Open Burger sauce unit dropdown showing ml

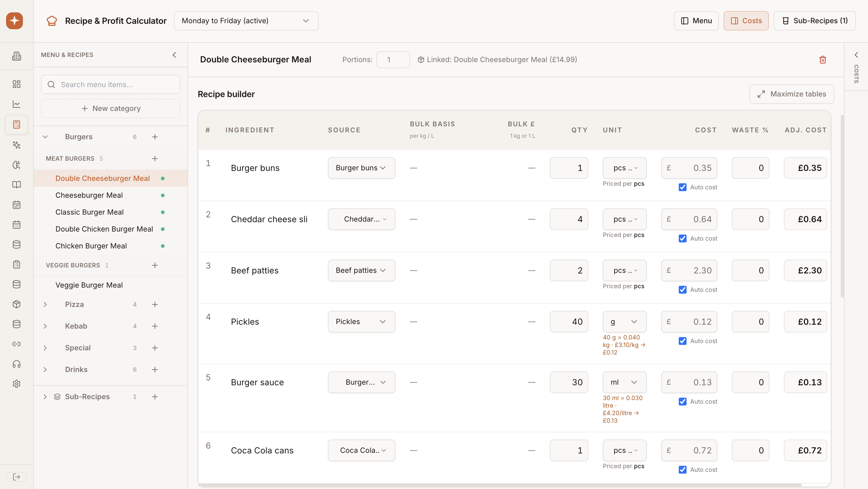coord(624,382)
